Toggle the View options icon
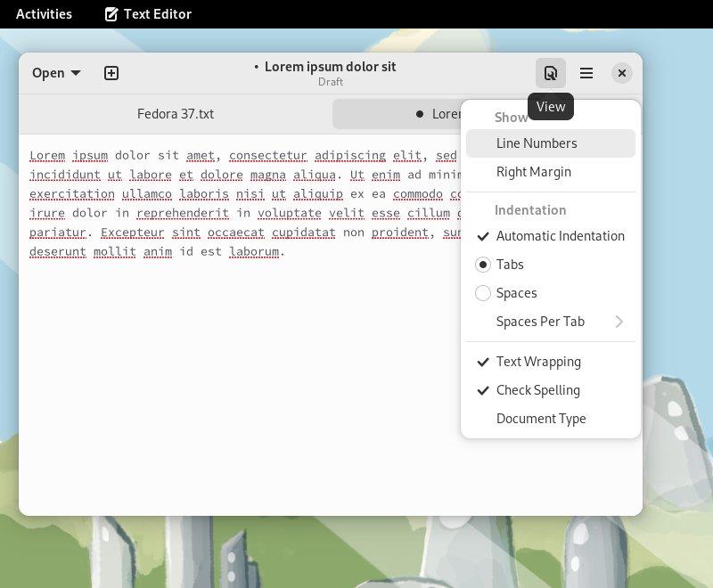713x588 pixels. pos(551,73)
